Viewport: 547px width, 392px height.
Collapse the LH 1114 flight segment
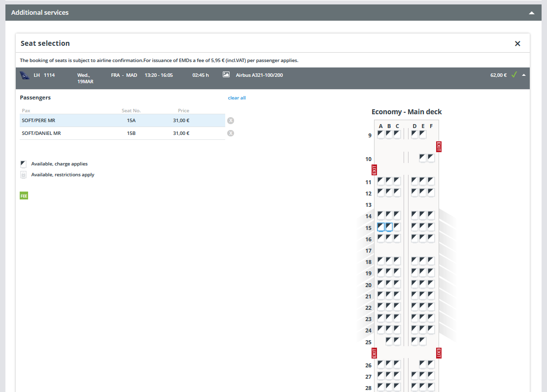point(524,75)
